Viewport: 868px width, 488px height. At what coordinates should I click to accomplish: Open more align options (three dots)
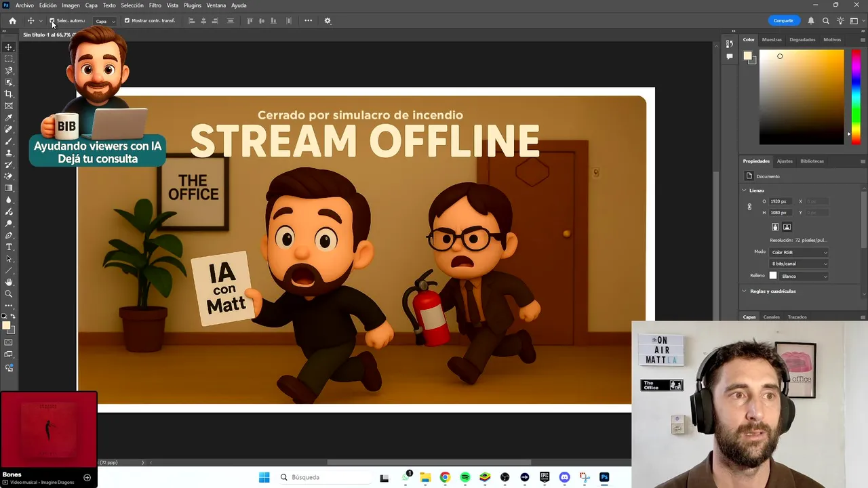[308, 20]
